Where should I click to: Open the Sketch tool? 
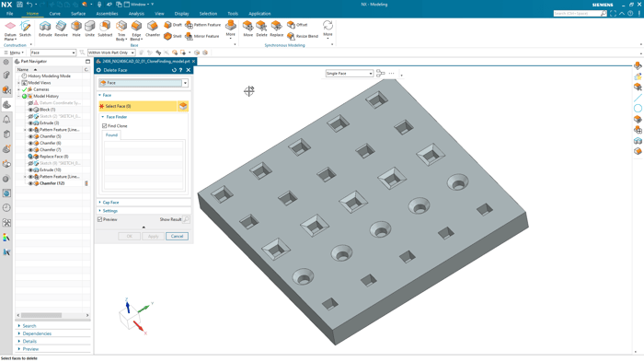click(x=25, y=29)
